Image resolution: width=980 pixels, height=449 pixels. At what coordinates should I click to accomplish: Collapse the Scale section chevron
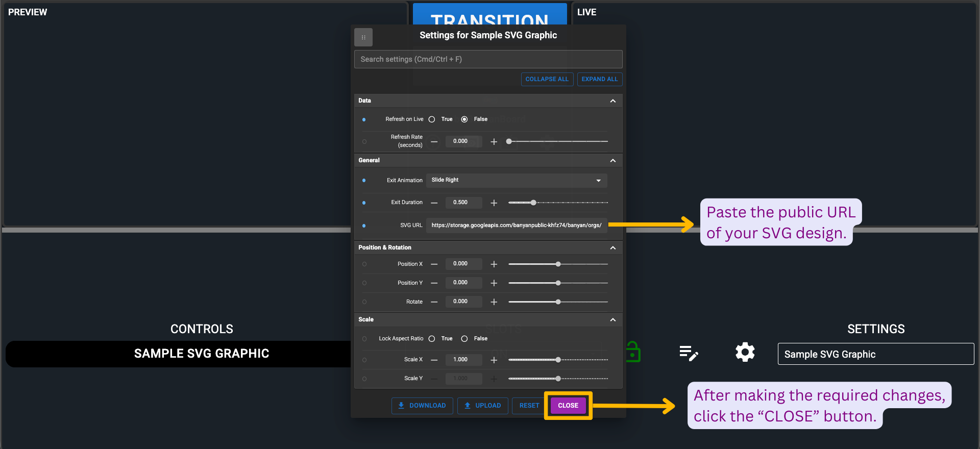click(x=612, y=320)
